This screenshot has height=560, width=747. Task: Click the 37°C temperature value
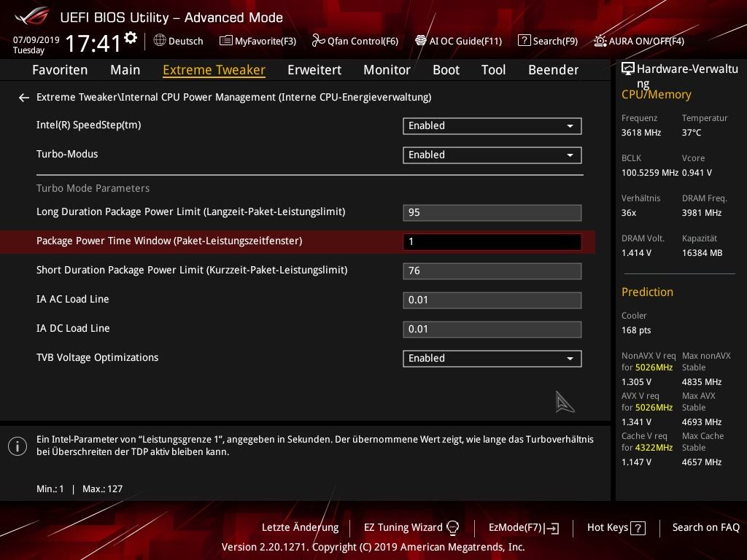coord(692,133)
